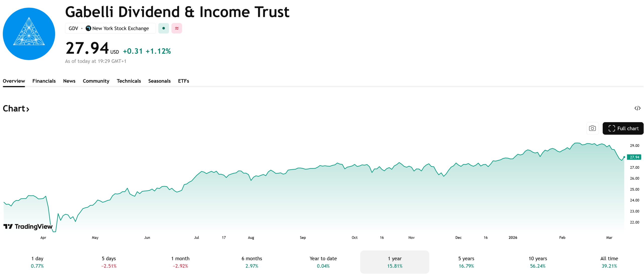Viewport: 644px width, 275px height.
Task: Click the green market status dot
Action: [164, 28]
